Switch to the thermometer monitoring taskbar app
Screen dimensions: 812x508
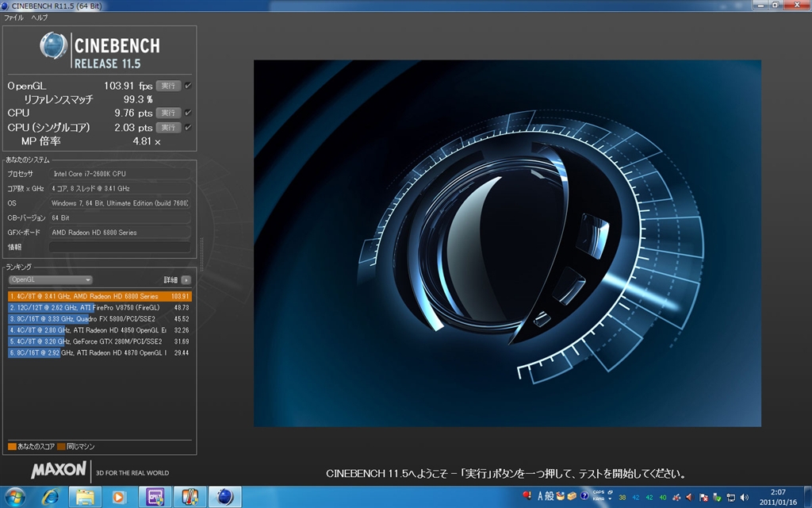pos(190,497)
